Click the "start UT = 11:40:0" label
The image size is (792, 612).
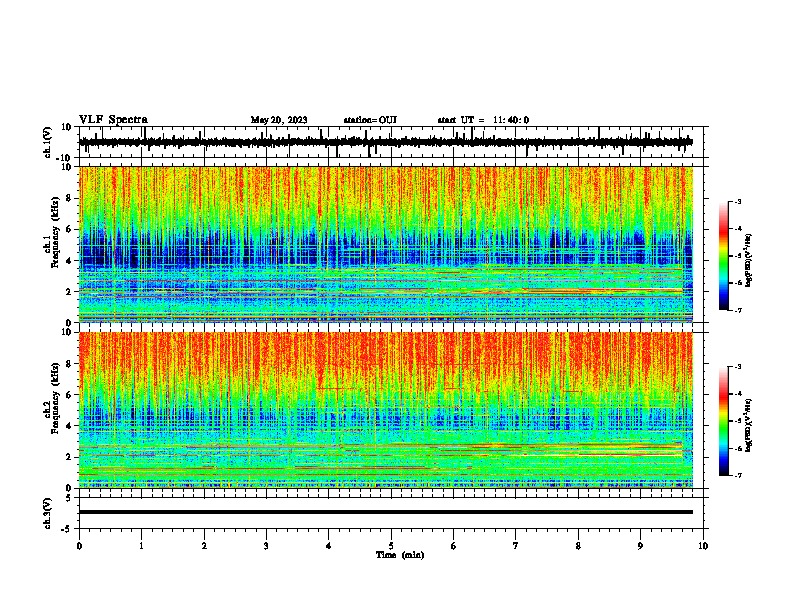pyautogui.click(x=483, y=120)
